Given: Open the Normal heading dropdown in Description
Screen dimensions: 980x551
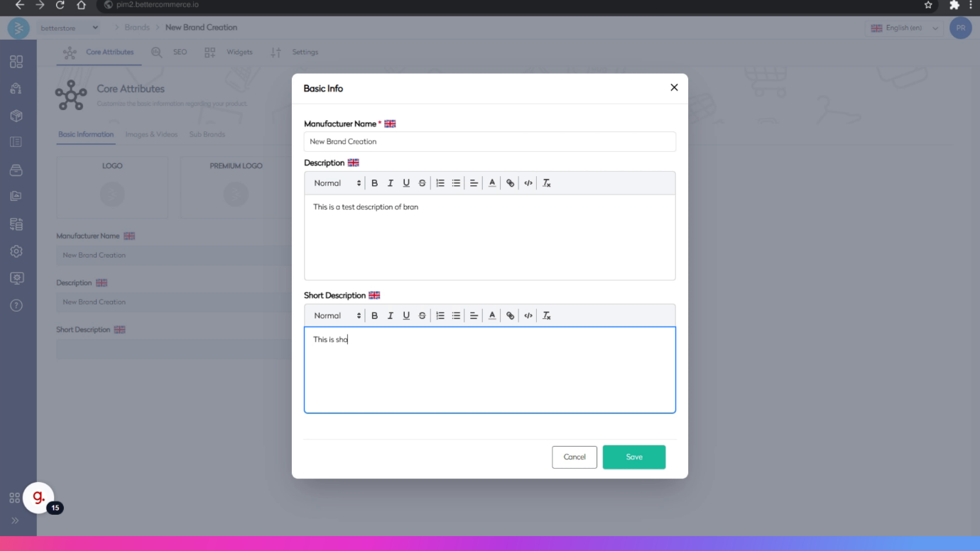Looking at the screenshot, I should pyautogui.click(x=337, y=183).
